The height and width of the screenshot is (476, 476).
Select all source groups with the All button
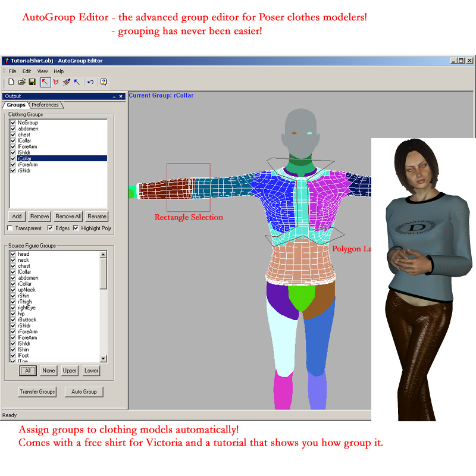[27, 371]
